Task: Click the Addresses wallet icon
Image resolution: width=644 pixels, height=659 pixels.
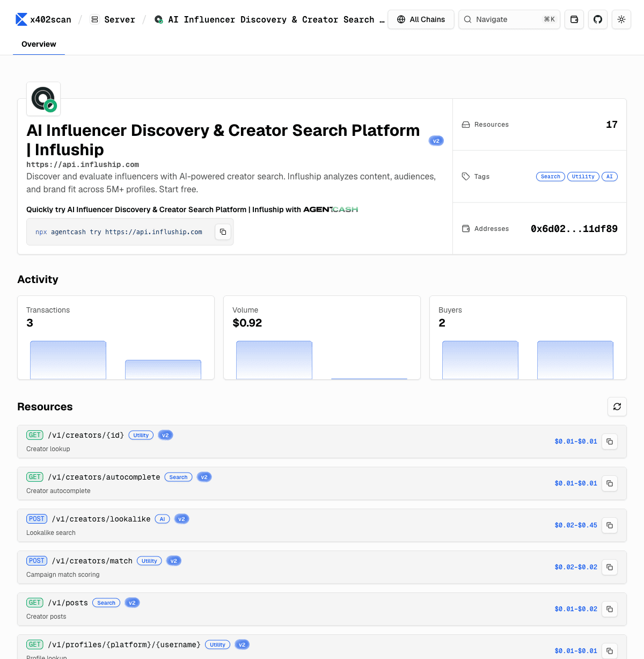Action: point(466,229)
